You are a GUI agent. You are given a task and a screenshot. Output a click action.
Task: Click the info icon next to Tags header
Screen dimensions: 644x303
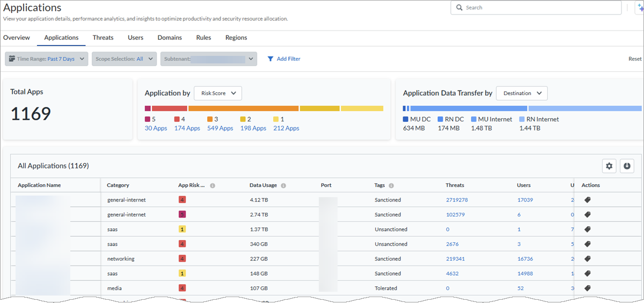click(x=391, y=186)
